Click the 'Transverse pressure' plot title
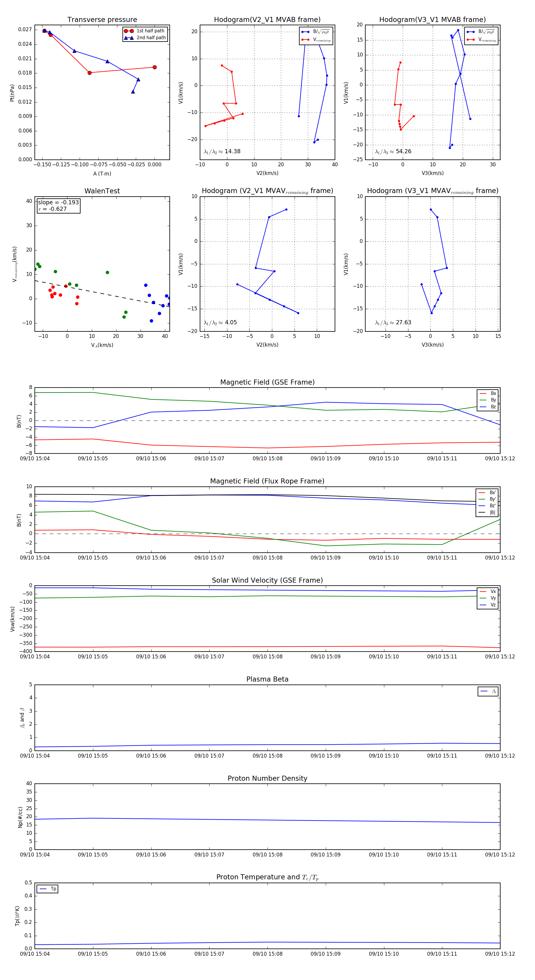 102,20
